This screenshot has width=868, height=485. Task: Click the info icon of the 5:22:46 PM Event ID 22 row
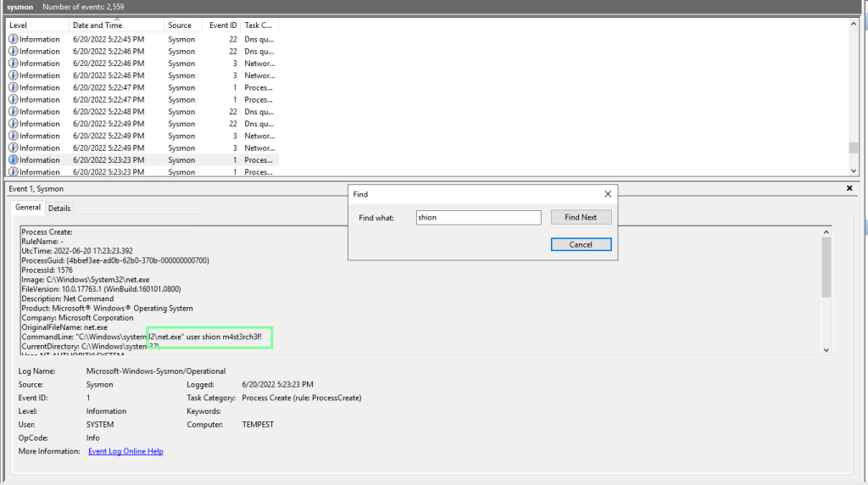pyautogui.click(x=14, y=52)
